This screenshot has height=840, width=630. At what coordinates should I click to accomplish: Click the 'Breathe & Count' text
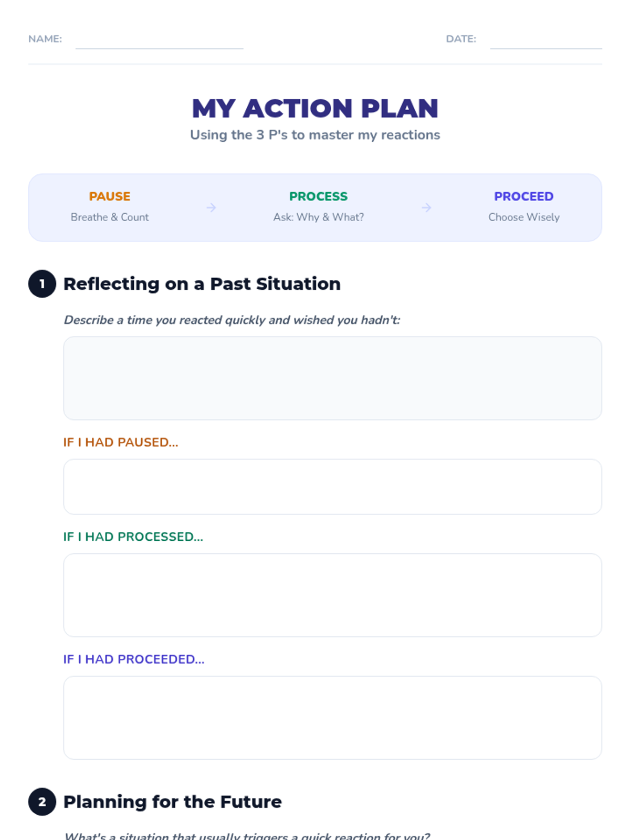coord(110,217)
